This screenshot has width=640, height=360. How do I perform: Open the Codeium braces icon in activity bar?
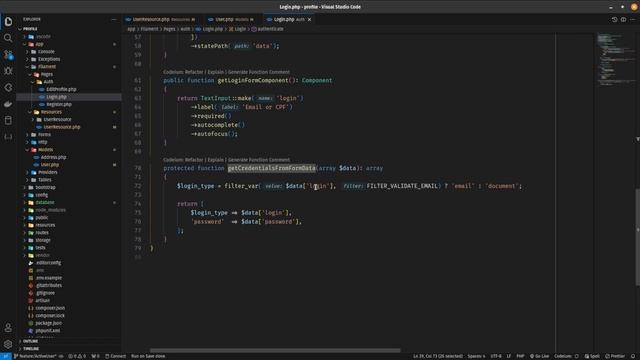click(8, 137)
